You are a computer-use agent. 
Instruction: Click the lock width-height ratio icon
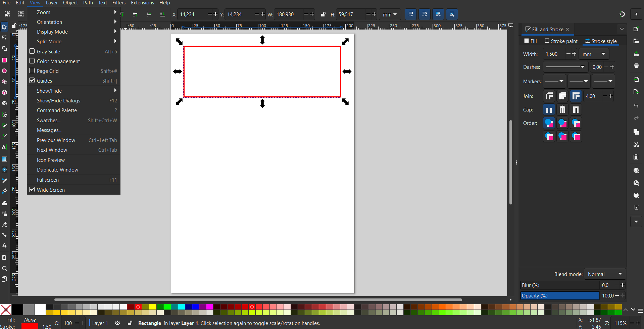click(323, 14)
